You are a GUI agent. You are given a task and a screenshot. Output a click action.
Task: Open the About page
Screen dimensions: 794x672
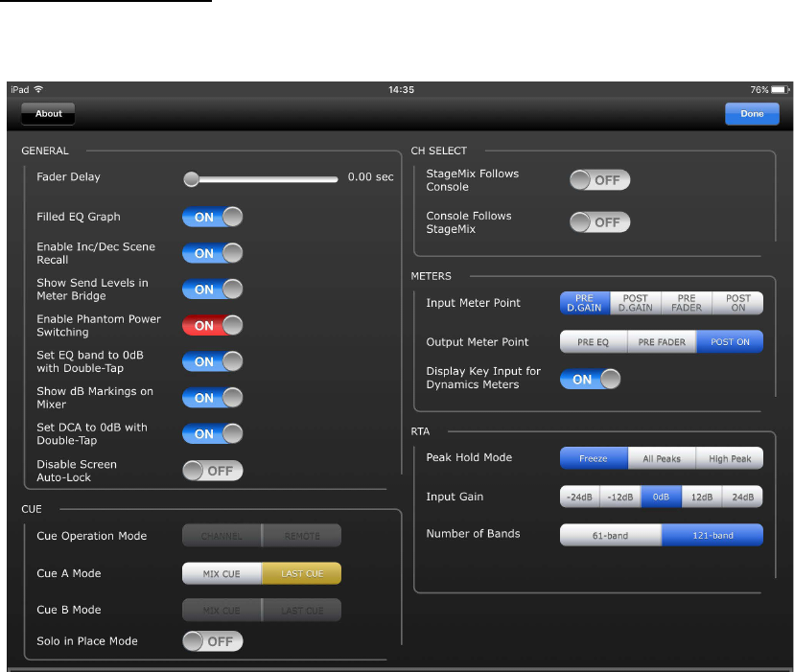pyautogui.click(x=48, y=114)
